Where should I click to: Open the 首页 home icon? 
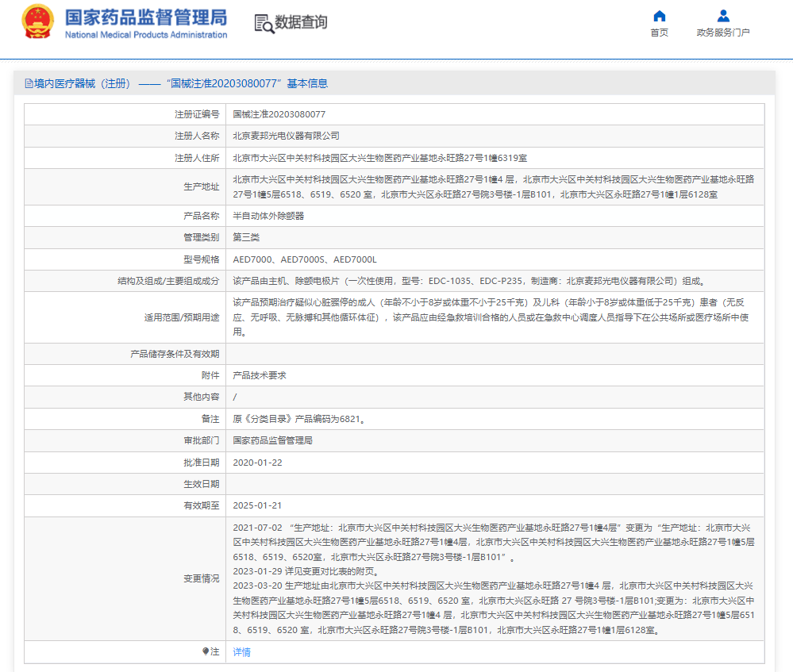coord(659,16)
